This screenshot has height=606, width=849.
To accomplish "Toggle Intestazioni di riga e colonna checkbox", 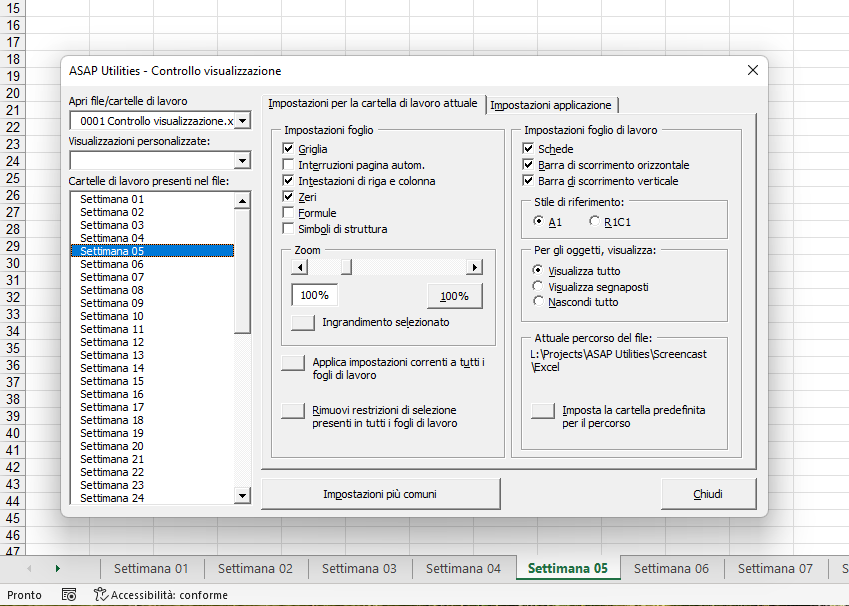I will [x=288, y=180].
